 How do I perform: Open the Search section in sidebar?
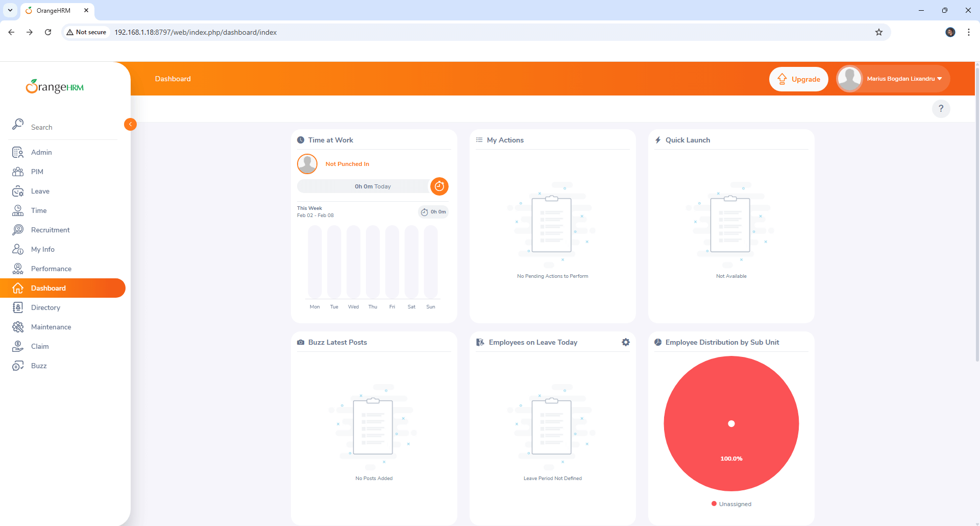click(41, 127)
